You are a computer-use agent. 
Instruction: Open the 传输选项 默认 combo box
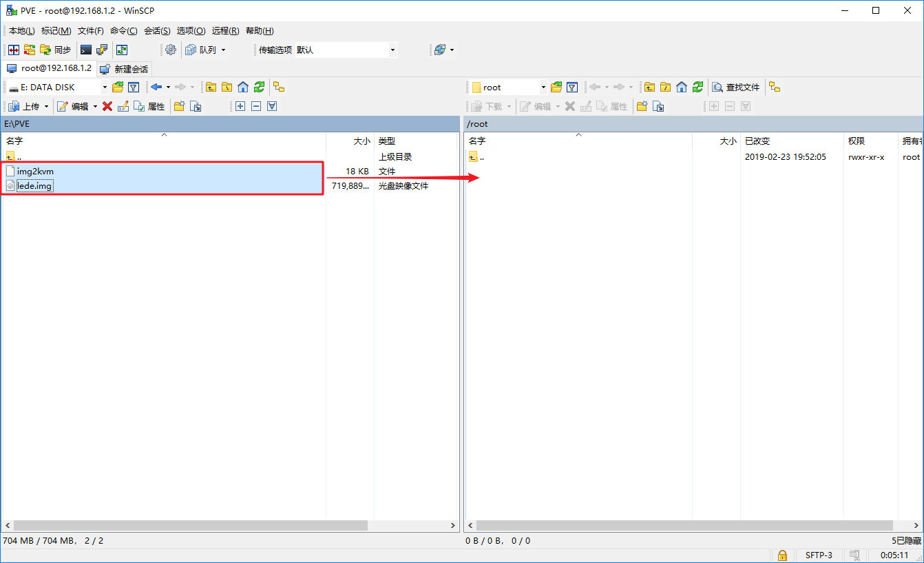pos(346,50)
